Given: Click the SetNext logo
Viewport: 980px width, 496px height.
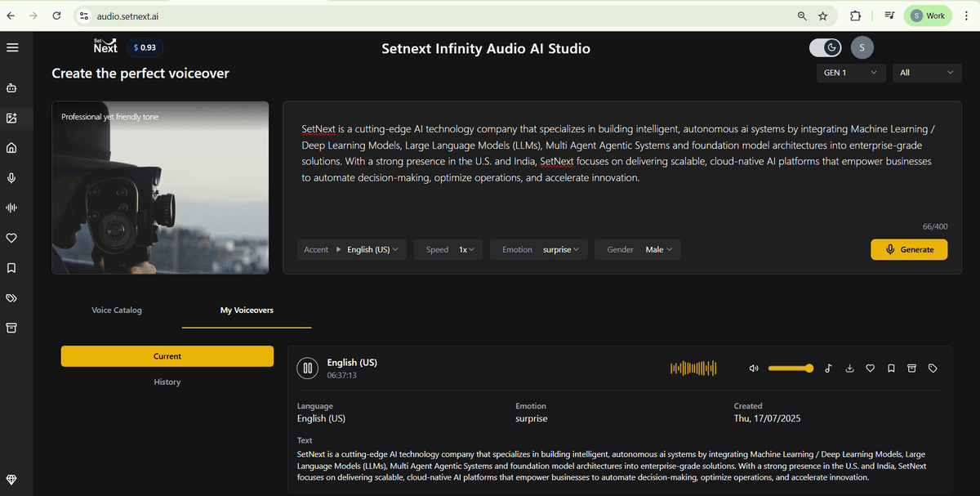Looking at the screenshot, I should pyautogui.click(x=105, y=46).
